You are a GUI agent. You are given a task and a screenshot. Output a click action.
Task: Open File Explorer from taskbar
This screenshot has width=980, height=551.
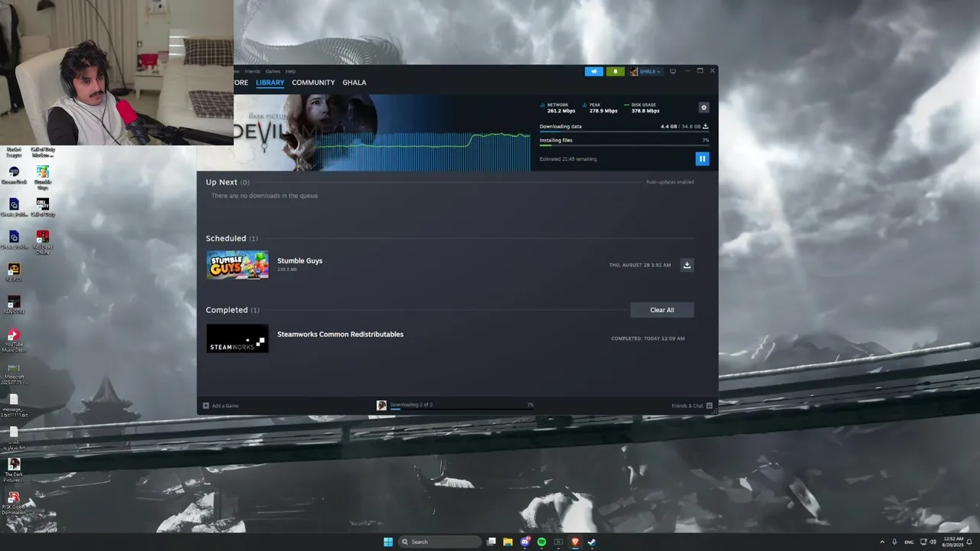click(x=508, y=542)
